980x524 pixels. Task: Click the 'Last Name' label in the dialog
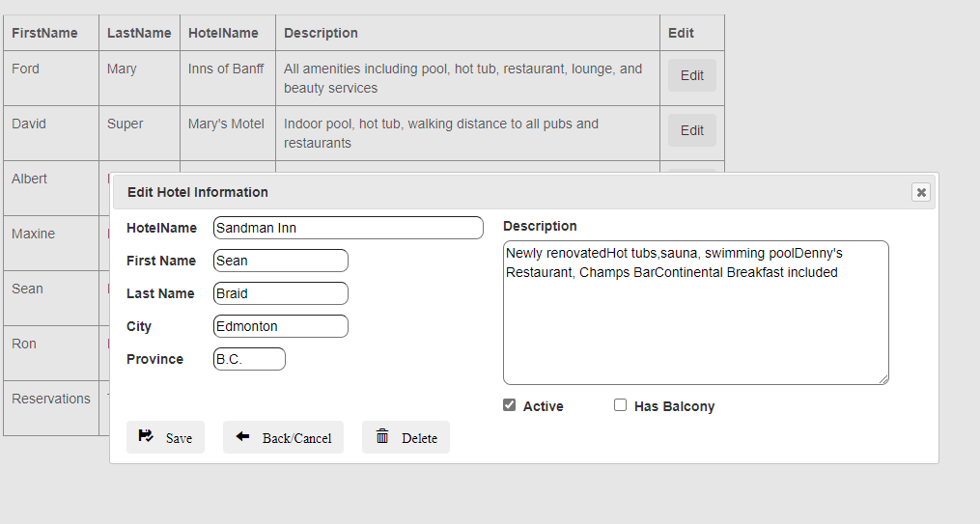160,293
